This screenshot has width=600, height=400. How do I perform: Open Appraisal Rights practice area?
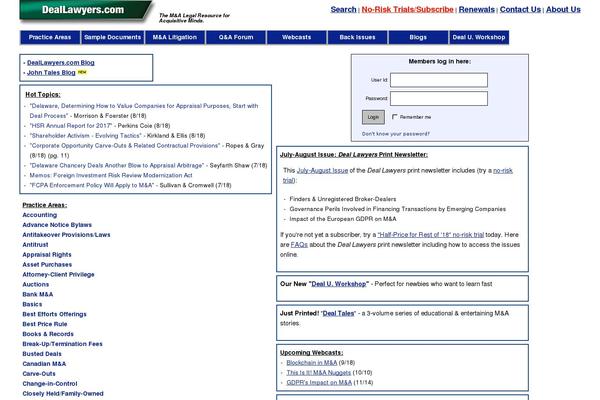47,255
